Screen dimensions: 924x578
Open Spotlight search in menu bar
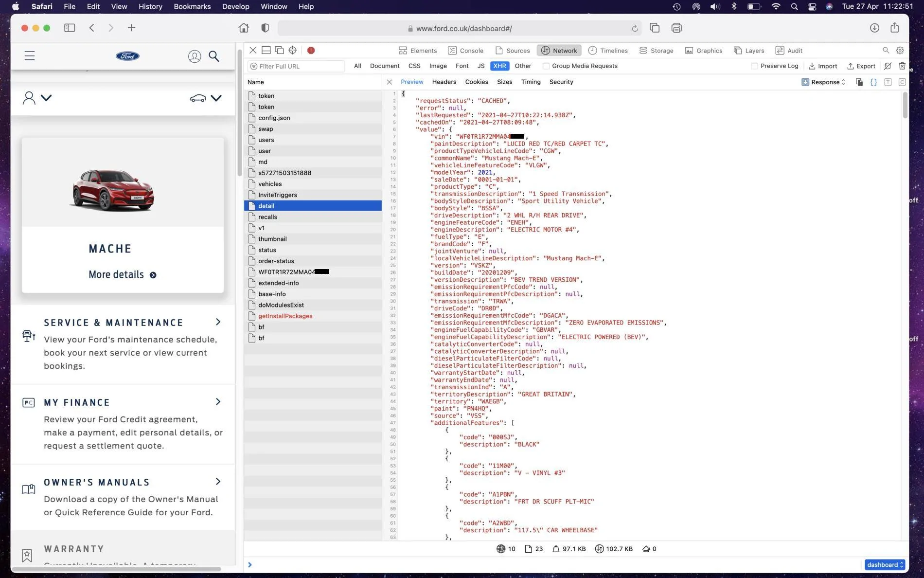[x=794, y=6]
